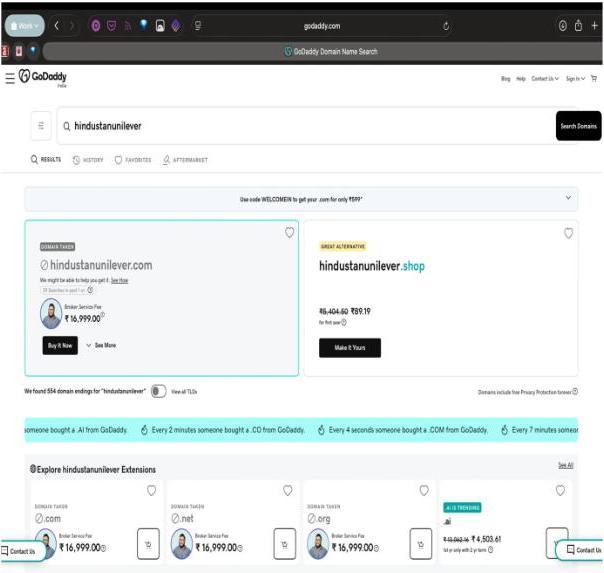Click the Contact Us widget at bottom left

pos(21,551)
